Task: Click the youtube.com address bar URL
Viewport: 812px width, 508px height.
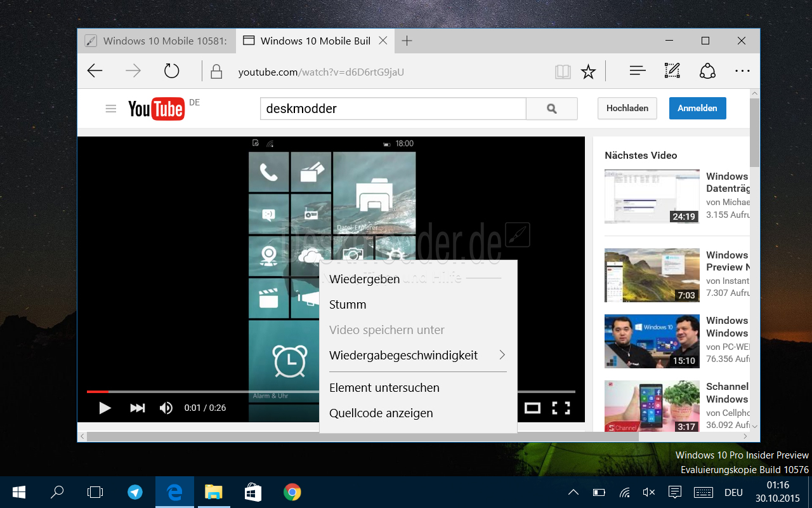Action: [321, 72]
